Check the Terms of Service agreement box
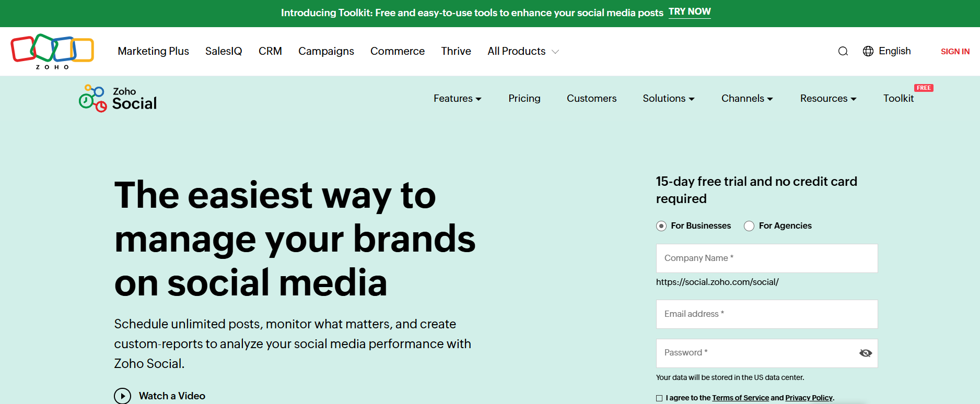The image size is (980, 404). pyautogui.click(x=659, y=398)
